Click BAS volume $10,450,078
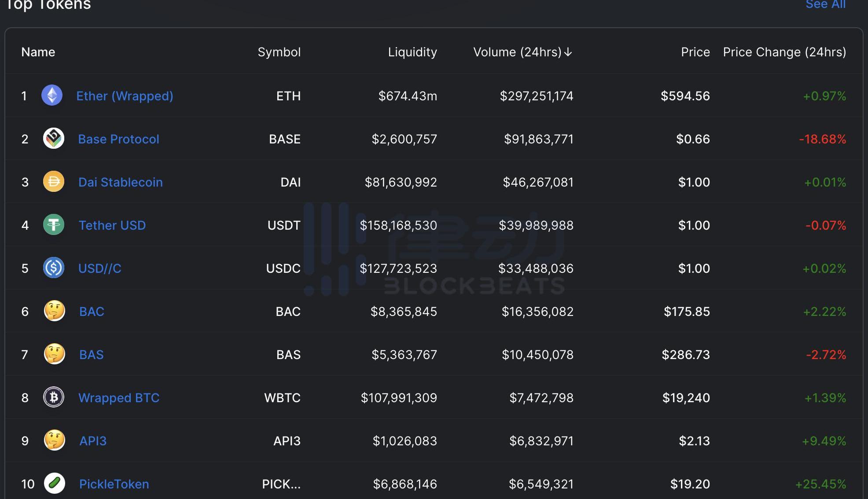Image resolution: width=868 pixels, height=499 pixels. click(x=537, y=355)
